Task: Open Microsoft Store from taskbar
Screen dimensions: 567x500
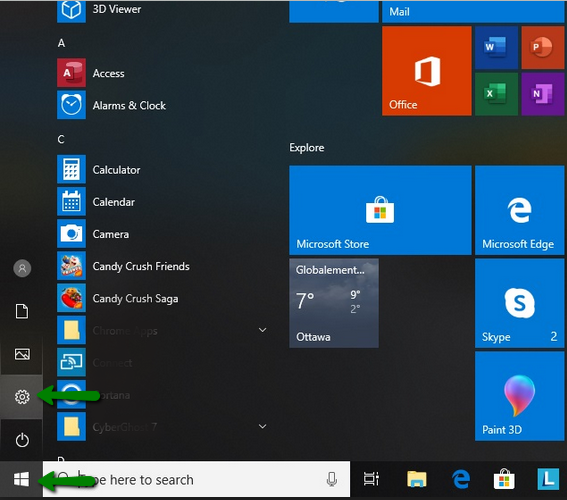Action: [504, 479]
